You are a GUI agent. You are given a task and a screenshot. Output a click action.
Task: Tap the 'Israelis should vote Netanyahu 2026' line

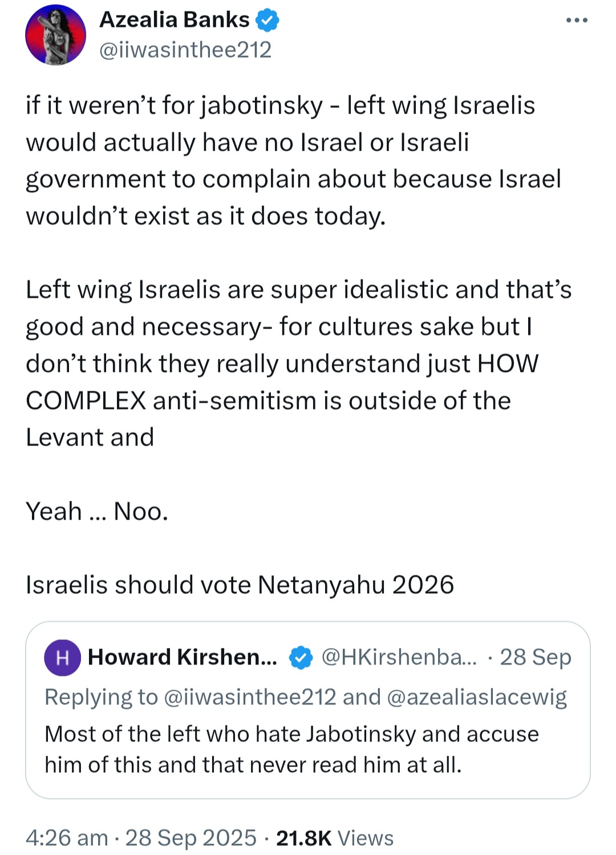tap(240, 585)
